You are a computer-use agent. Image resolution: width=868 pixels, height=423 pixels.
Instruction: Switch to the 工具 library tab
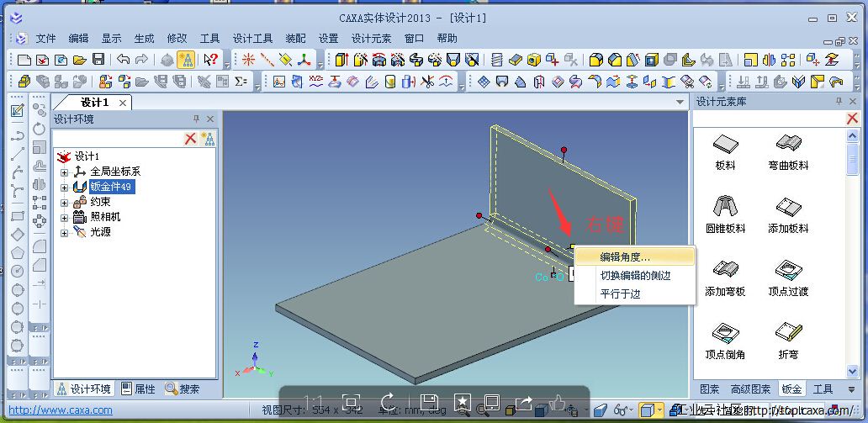(x=823, y=389)
